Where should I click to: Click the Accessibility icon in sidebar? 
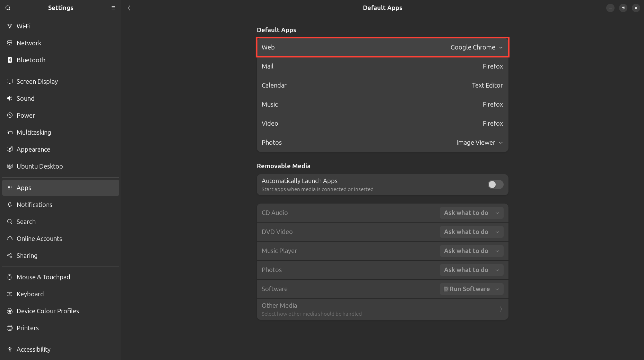pyautogui.click(x=10, y=350)
